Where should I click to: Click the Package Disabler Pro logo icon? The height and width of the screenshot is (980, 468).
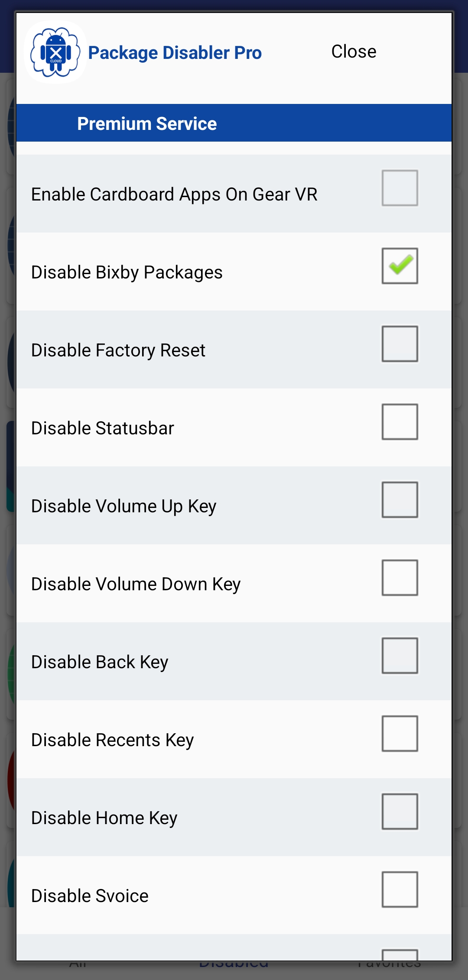click(55, 52)
